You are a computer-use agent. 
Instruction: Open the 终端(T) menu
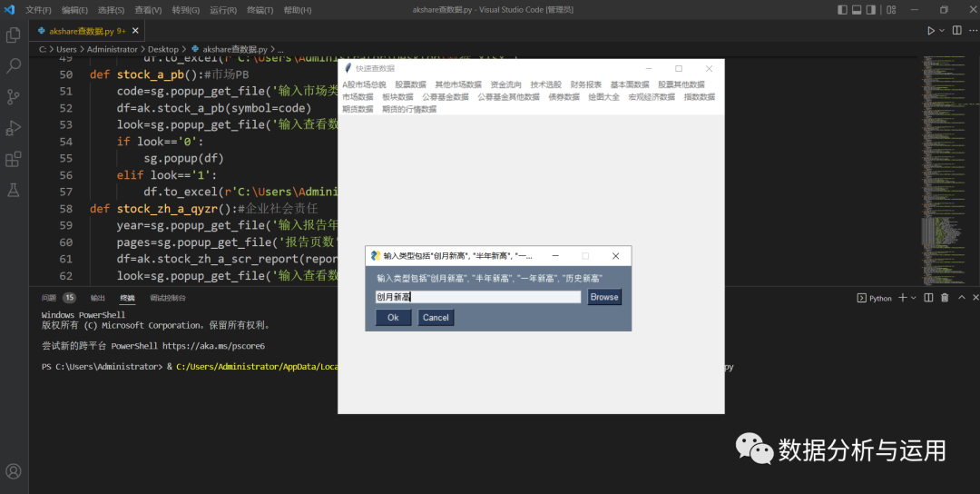click(x=260, y=10)
